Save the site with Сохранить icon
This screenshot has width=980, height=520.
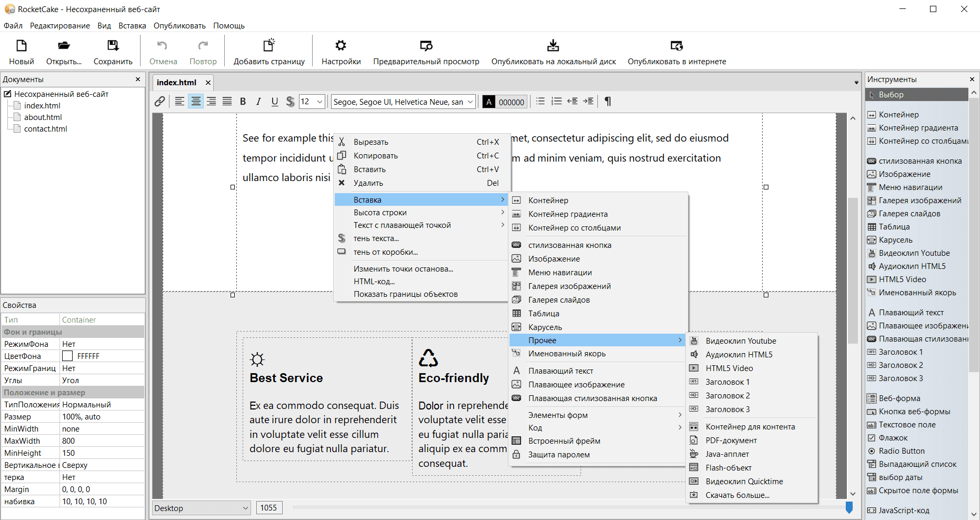(113, 46)
